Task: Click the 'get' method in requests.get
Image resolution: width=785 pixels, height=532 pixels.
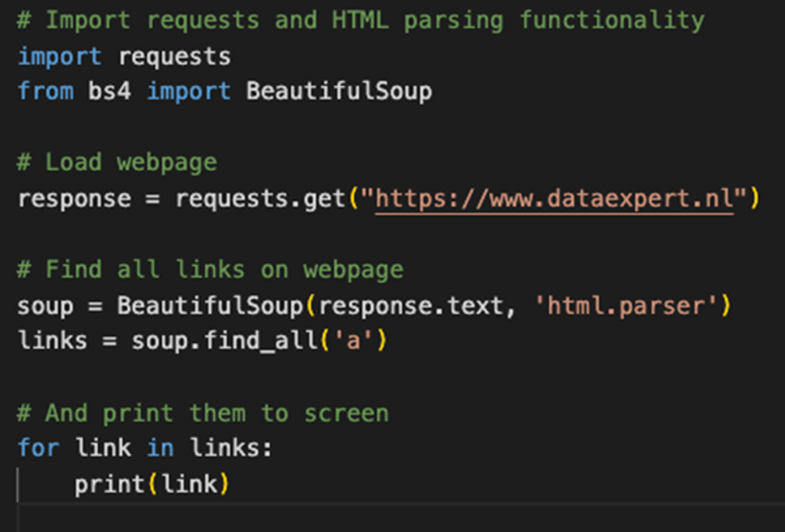Action: (x=324, y=198)
